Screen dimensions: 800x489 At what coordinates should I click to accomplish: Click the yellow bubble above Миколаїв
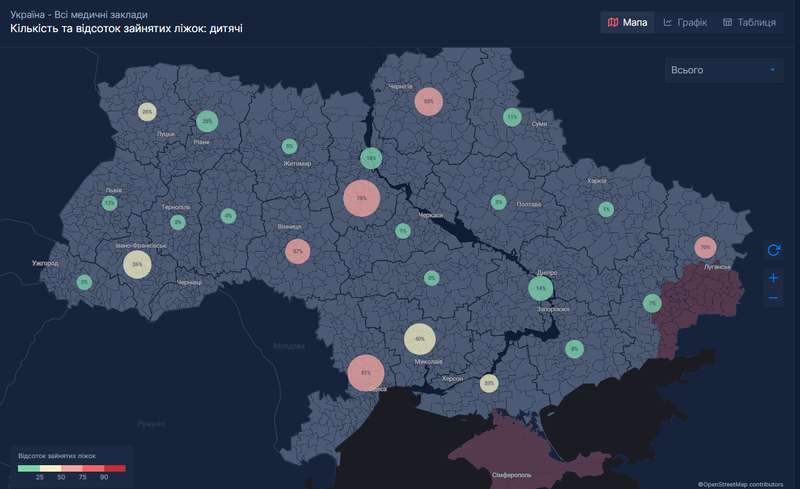(420, 339)
